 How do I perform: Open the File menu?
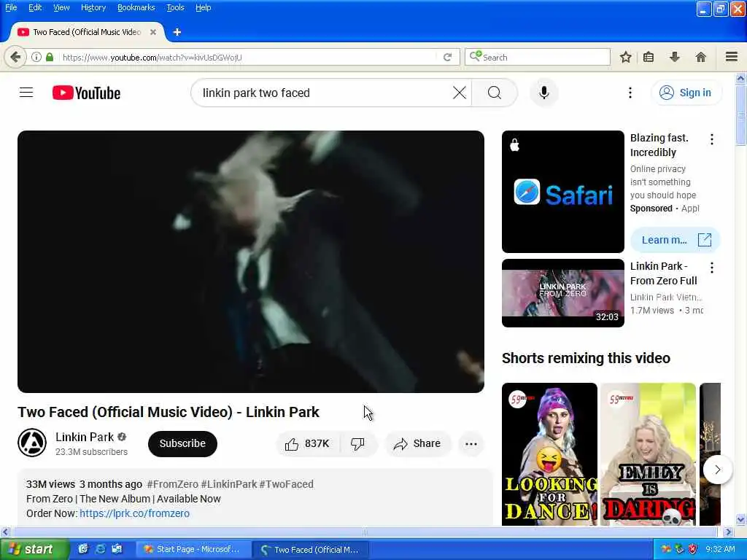(x=11, y=7)
